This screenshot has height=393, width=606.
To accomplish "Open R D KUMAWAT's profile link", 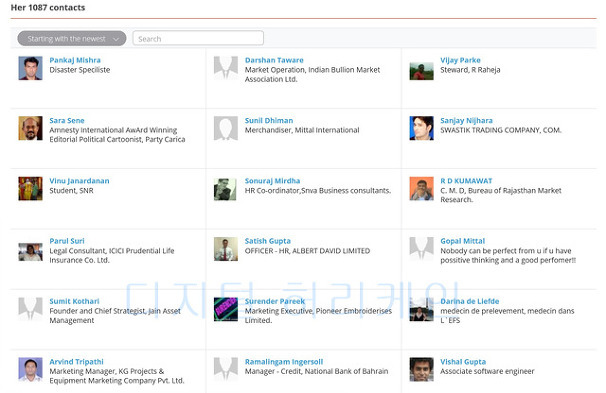I will click(x=466, y=181).
